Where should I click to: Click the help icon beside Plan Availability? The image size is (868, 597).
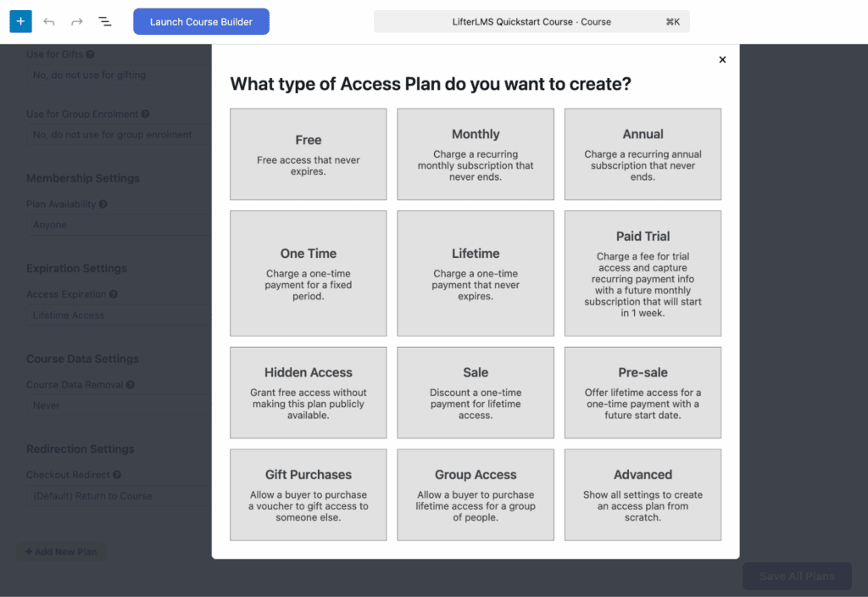pyautogui.click(x=103, y=204)
